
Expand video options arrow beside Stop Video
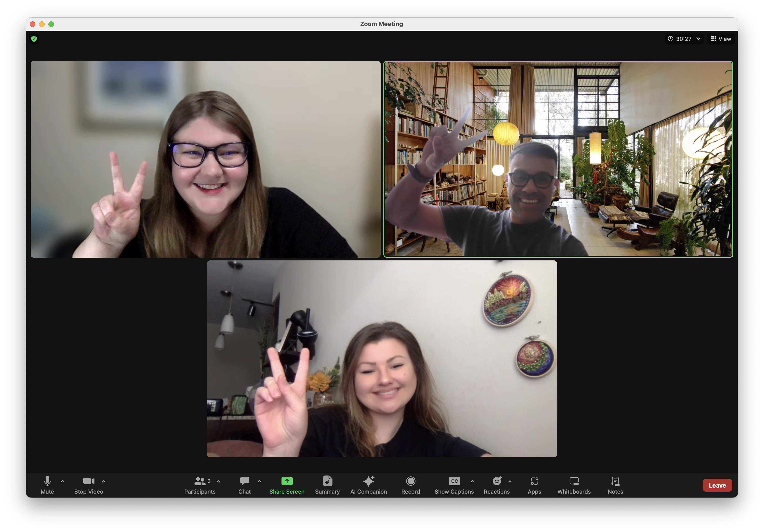click(104, 481)
